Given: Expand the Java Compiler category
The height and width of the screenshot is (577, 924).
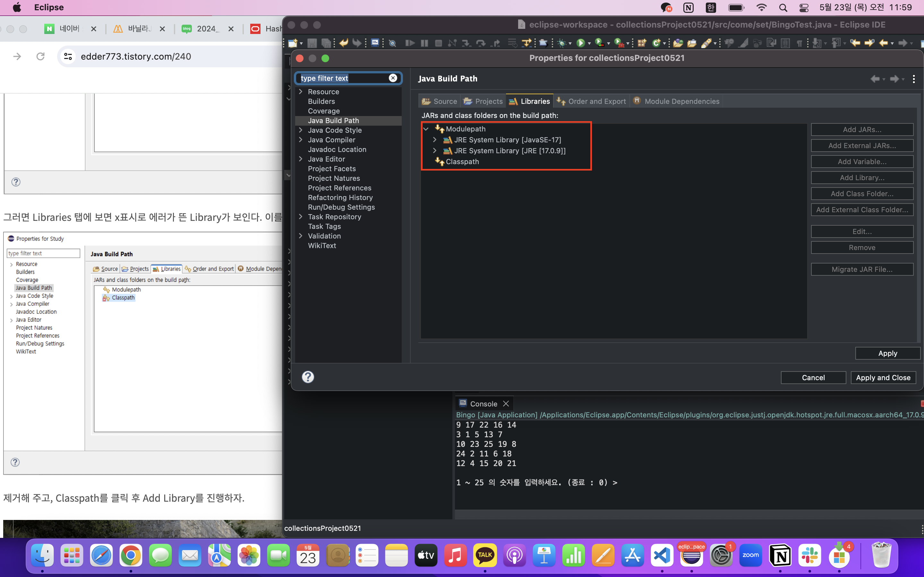Looking at the screenshot, I should [301, 140].
